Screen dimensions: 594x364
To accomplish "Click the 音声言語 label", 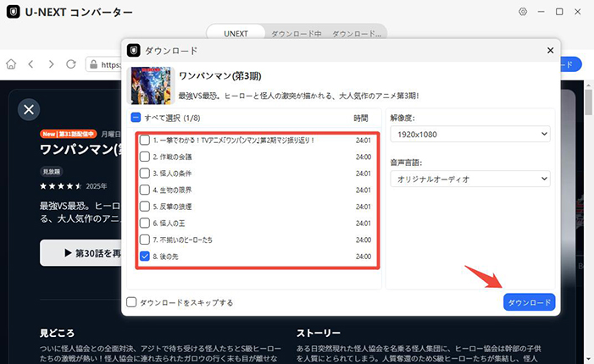I will [x=406, y=163].
